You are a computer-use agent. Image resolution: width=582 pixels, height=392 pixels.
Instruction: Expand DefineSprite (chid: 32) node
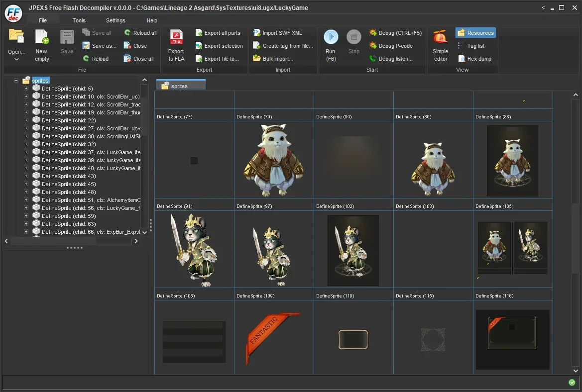(x=26, y=144)
